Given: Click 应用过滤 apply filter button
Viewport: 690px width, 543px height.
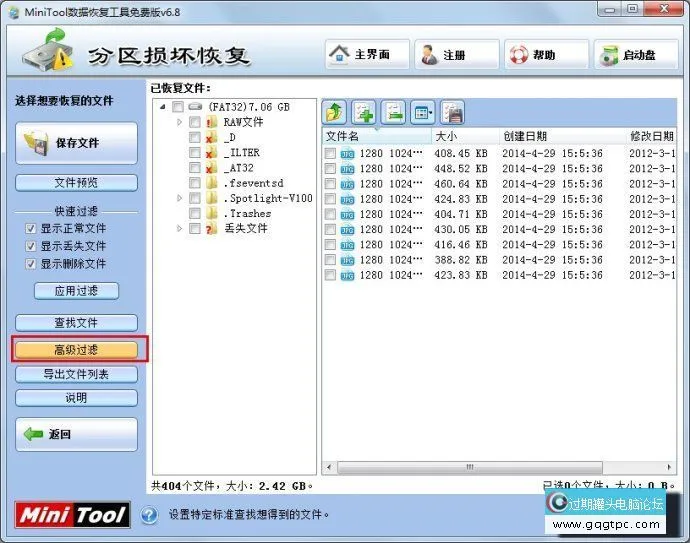Looking at the screenshot, I should pyautogui.click(x=77, y=291).
